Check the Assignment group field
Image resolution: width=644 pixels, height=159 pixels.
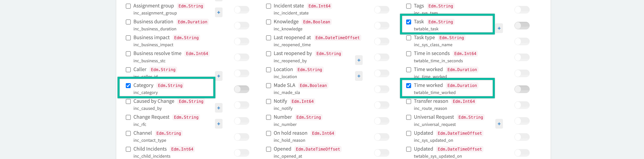tap(128, 6)
